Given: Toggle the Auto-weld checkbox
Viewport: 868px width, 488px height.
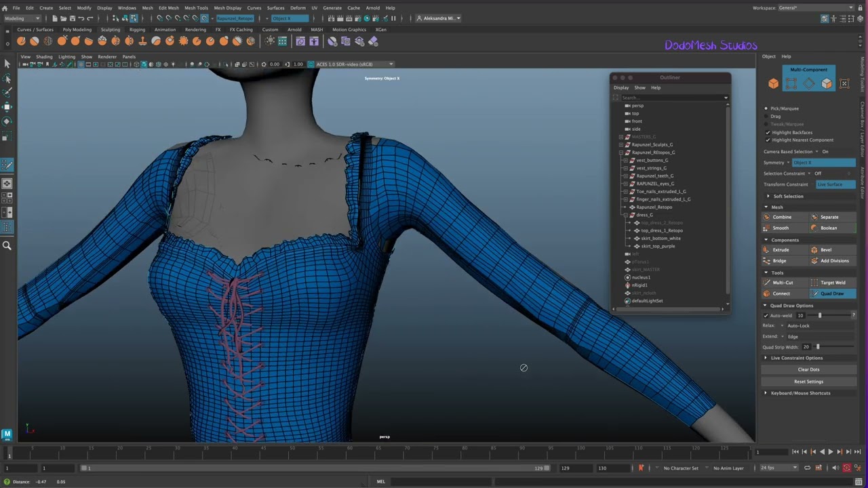Looking at the screenshot, I should [x=766, y=315].
